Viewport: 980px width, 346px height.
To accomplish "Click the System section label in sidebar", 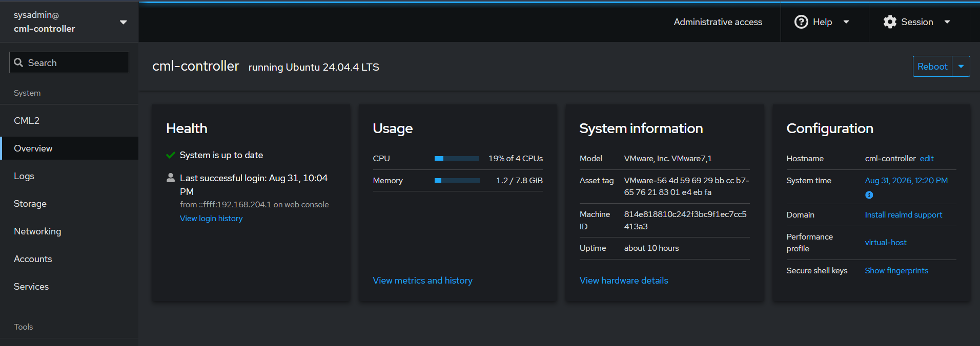I will coord(27,93).
